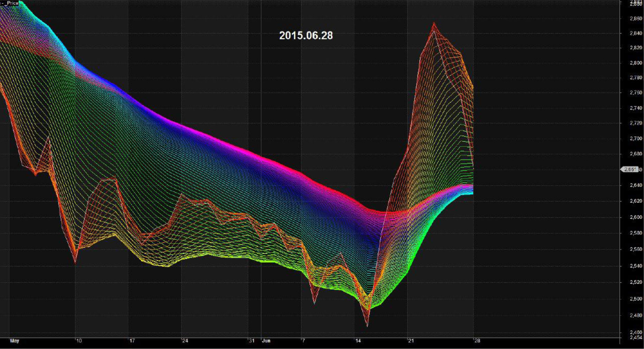Select the 2015.06.28 date annotation
This screenshot has width=644, height=349.
[306, 36]
